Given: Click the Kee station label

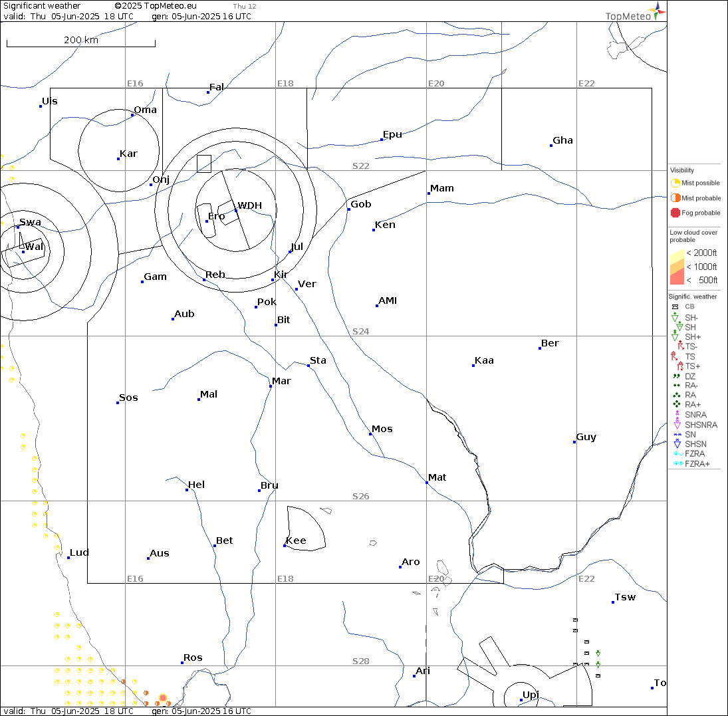Looking at the screenshot, I should click(x=297, y=540).
